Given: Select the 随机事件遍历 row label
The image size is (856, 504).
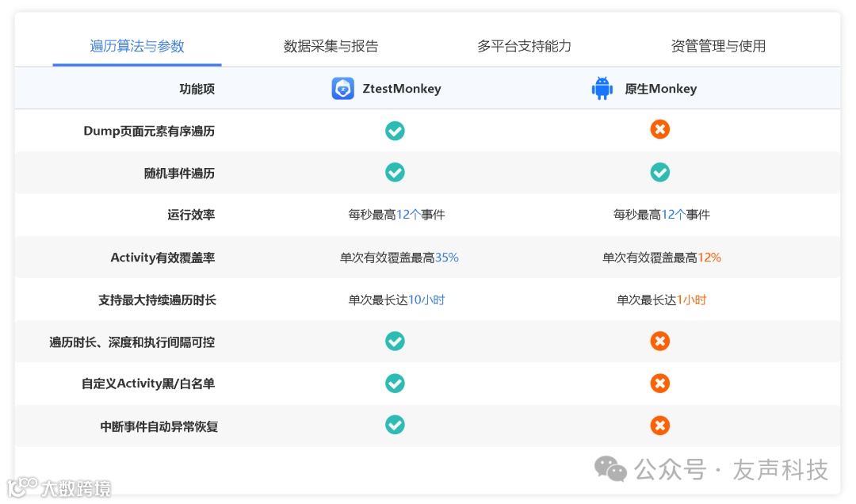Looking at the screenshot, I should point(179,173).
